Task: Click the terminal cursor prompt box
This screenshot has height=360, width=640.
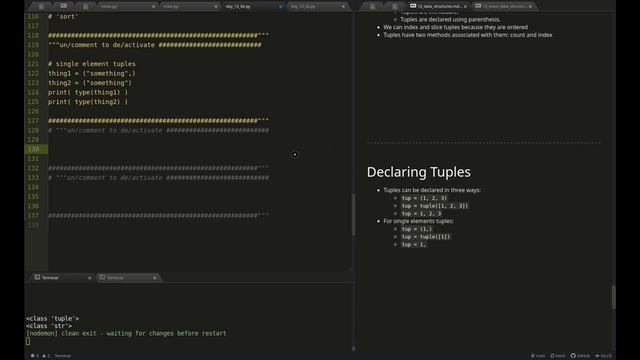Action: tap(28, 341)
